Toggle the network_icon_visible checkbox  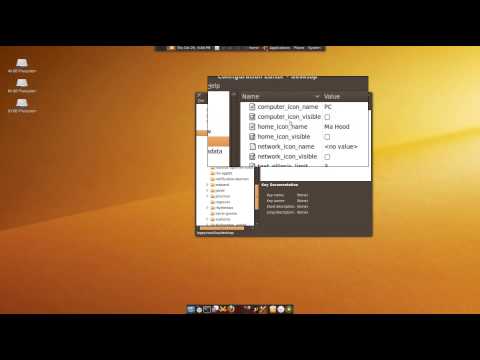pyautogui.click(x=327, y=157)
